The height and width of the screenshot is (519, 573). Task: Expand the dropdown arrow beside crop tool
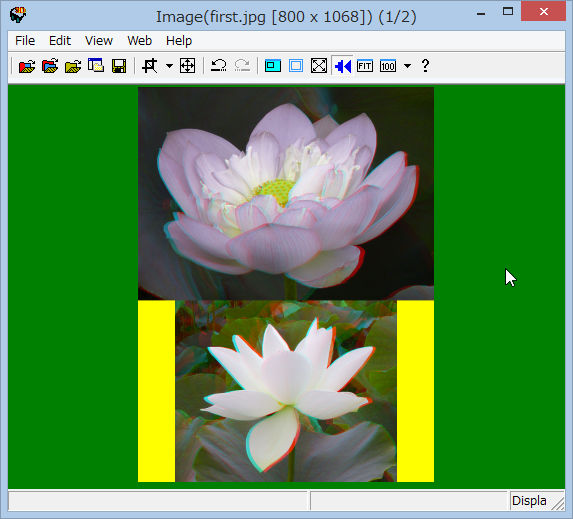tap(169, 66)
